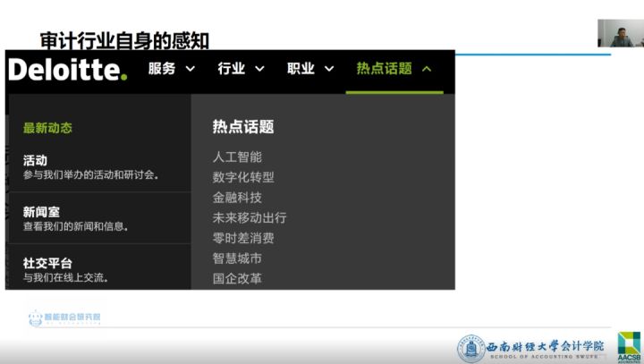The width and height of the screenshot is (644, 364).
Task: Click the AACSB accreditation logo
Action: [629, 348]
